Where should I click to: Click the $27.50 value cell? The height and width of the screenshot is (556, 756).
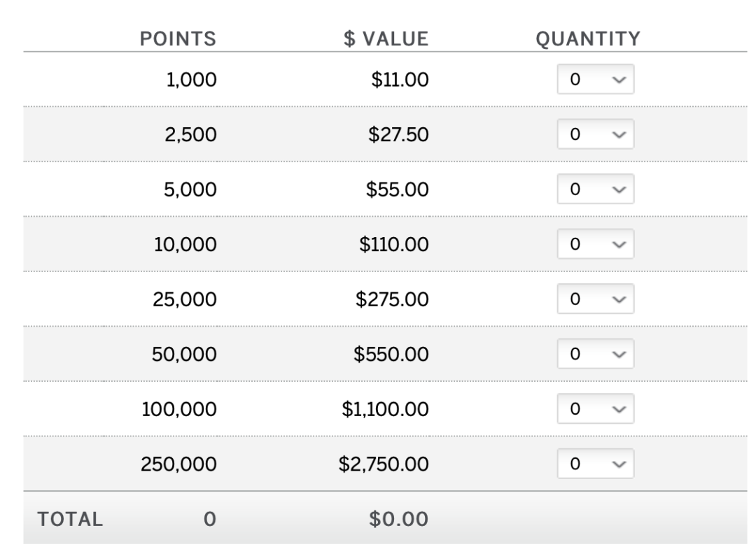(x=399, y=134)
